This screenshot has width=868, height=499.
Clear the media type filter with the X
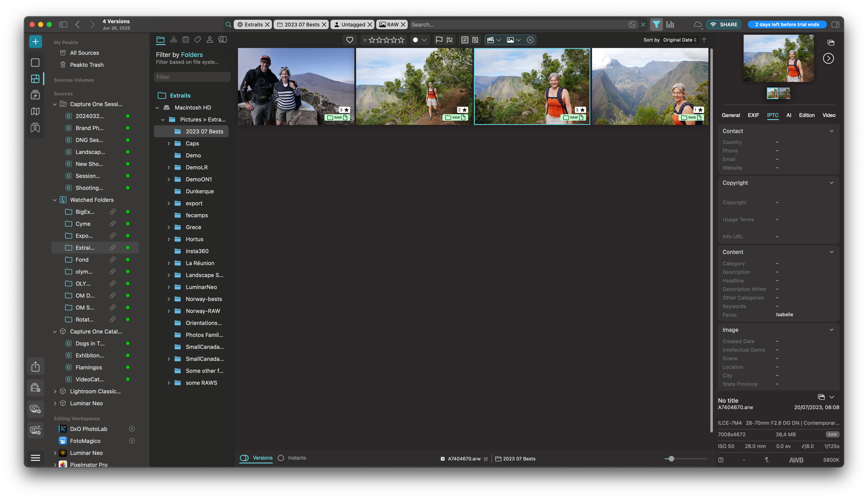click(x=530, y=40)
